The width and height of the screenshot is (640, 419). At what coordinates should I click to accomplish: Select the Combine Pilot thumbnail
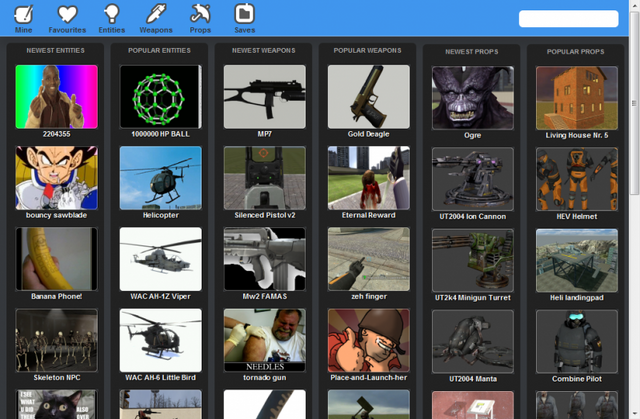(577, 341)
